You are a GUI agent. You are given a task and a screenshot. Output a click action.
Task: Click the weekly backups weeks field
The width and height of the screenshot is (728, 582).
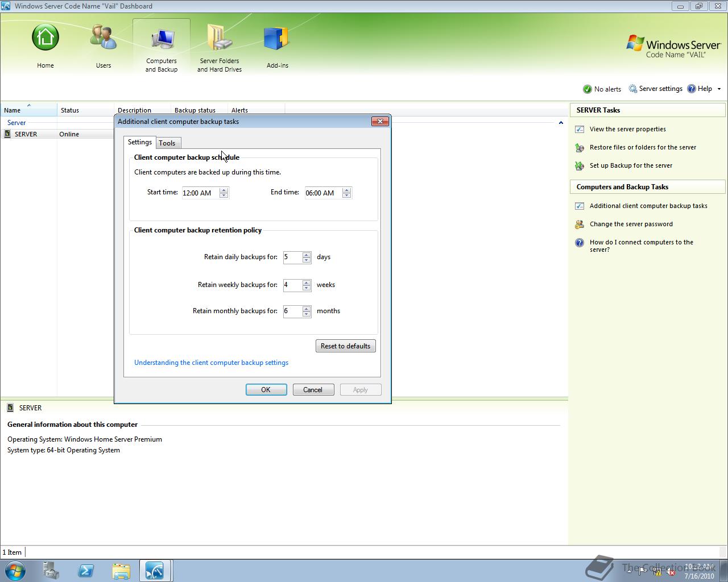pos(292,285)
